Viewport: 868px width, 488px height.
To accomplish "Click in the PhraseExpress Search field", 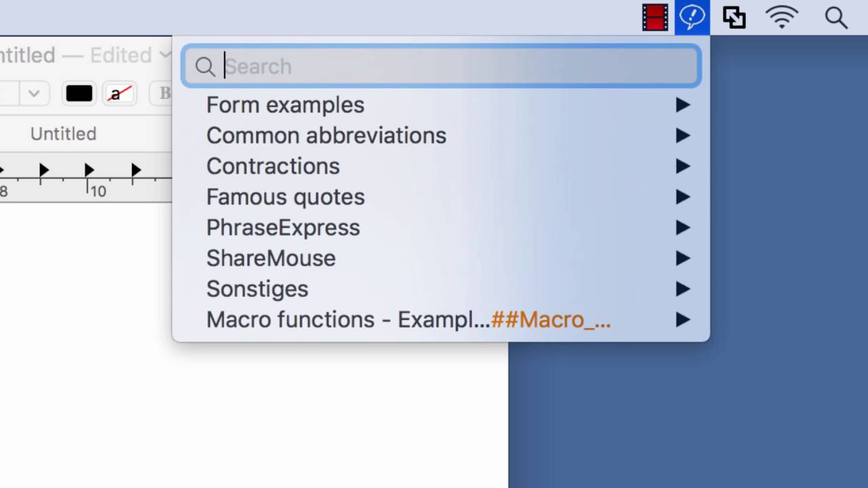I will tap(454, 66).
